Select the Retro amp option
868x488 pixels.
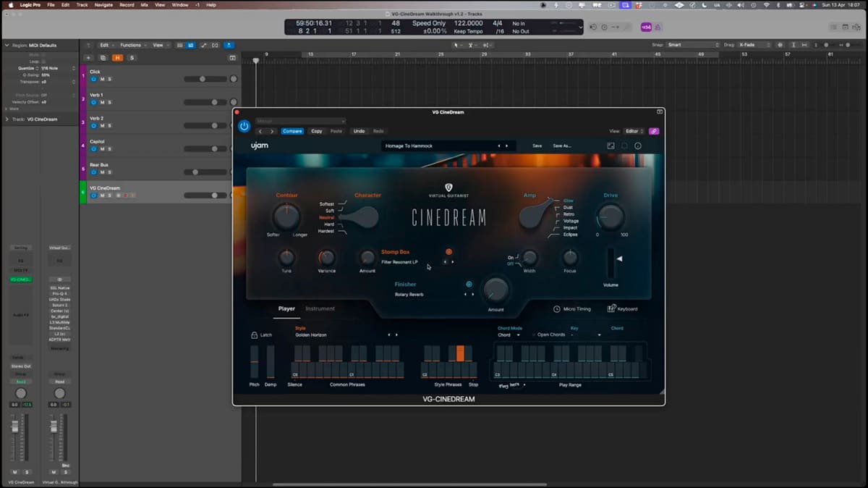[569, 214]
